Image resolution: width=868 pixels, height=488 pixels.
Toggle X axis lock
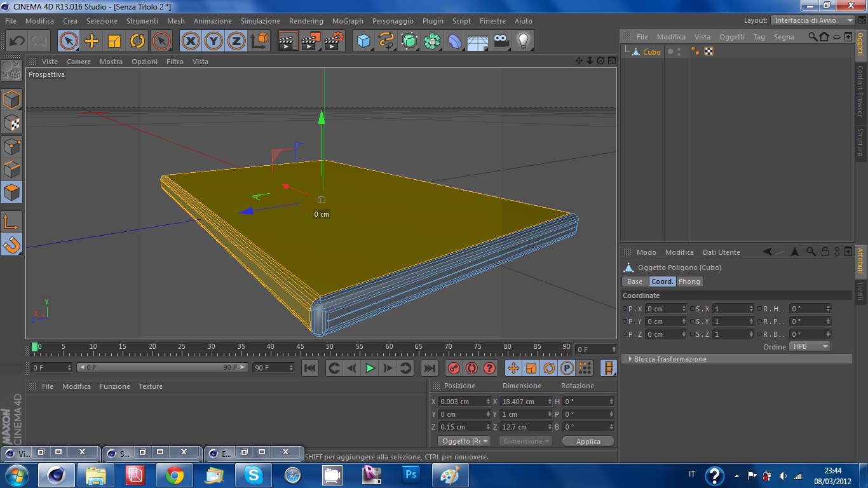pyautogui.click(x=190, y=41)
